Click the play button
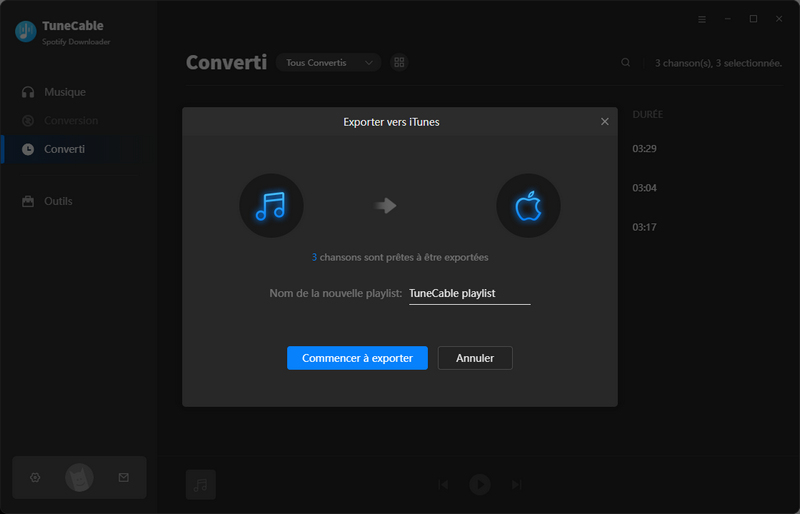 tap(480, 484)
